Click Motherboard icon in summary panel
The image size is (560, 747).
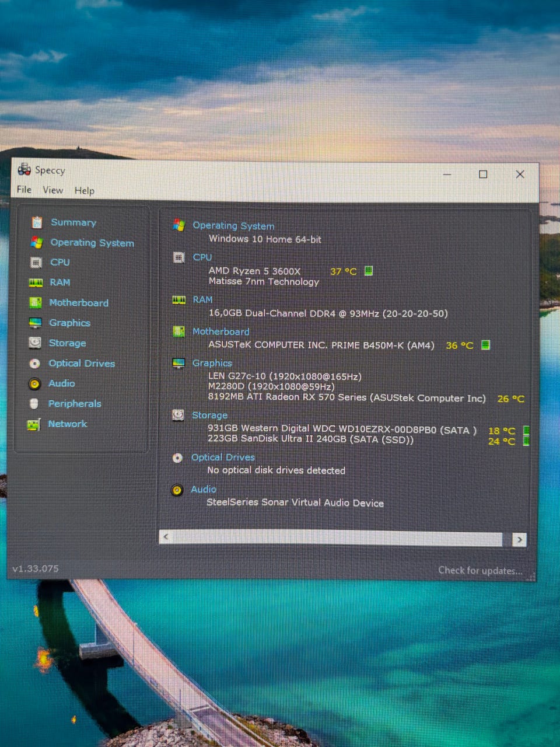(179, 331)
